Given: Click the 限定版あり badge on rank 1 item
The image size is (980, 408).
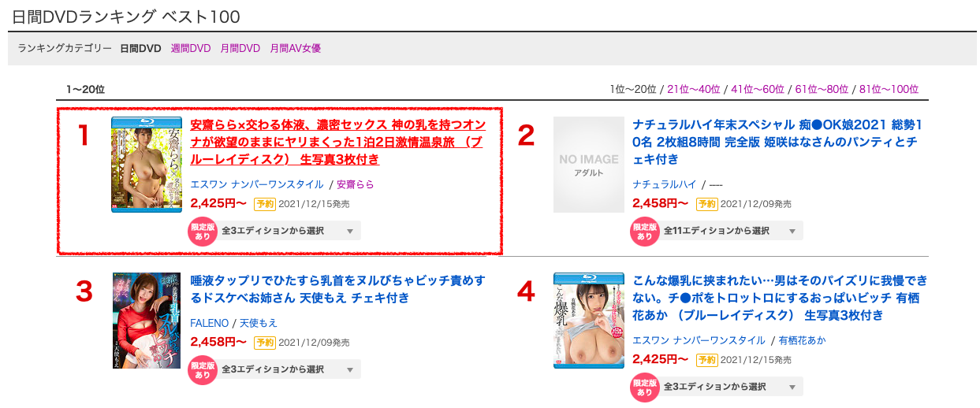Looking at the screenshot, I should pyautogui.click(x=203, y=231).
